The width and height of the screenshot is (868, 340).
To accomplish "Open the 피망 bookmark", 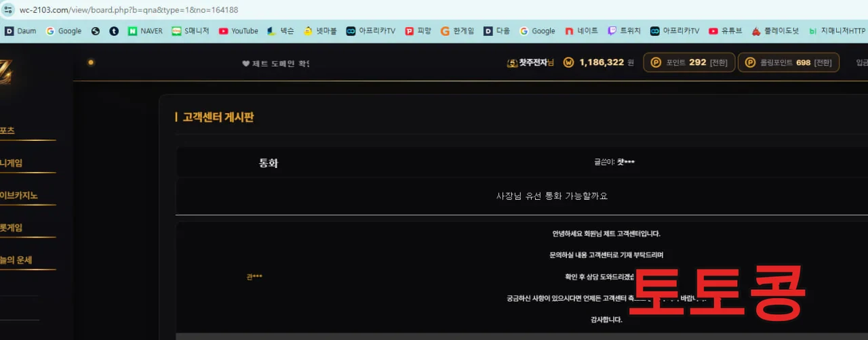I will click(x=418, y=30).
